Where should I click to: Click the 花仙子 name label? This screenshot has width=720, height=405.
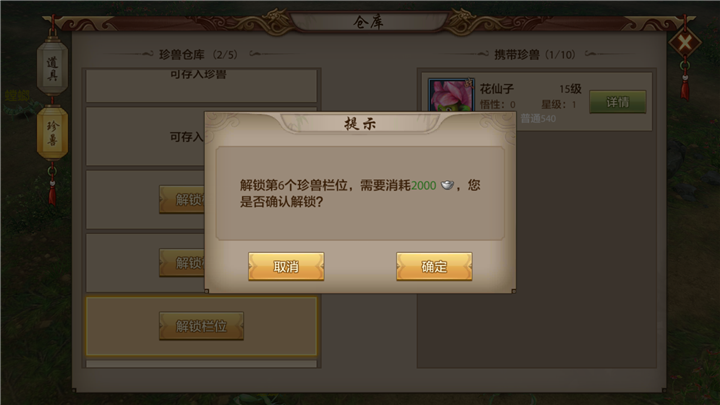click(x=497, y=88)
